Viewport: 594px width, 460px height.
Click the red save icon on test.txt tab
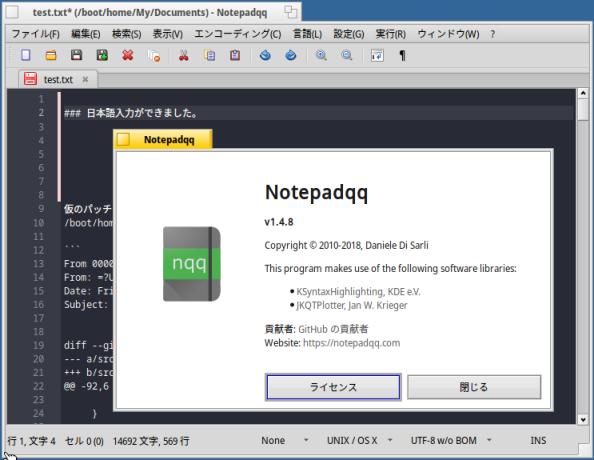(30, 79)
